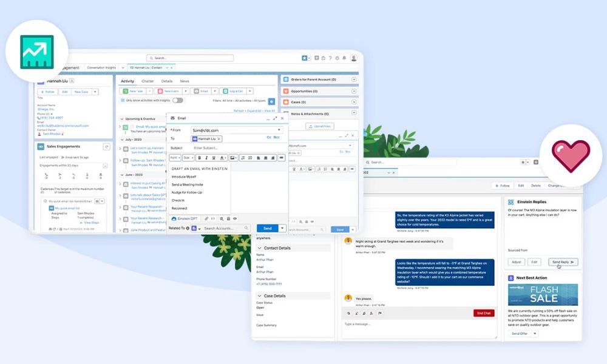This screenshot has height=364, width=607.
Task: Open the dropdown arrow next to the front Send button
Action: click(283, 228)
